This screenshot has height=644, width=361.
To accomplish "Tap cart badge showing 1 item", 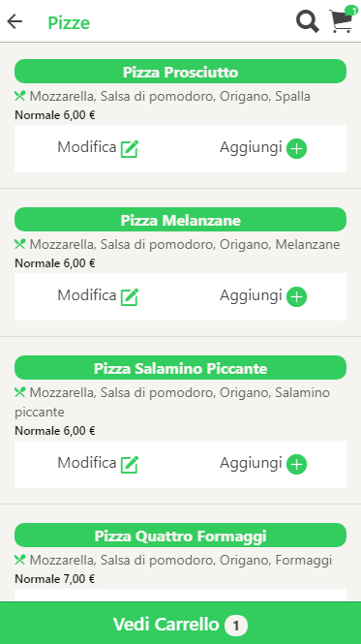I will pos(351,10).
